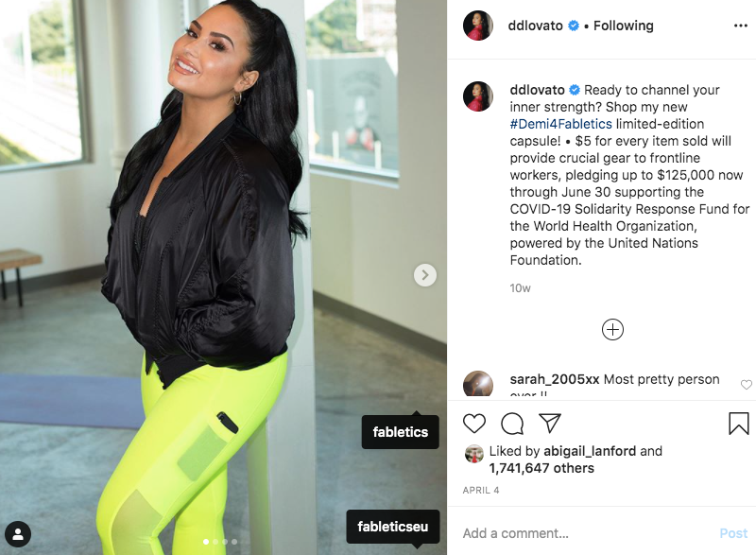Like the post with the heart icon

point(474,424)
